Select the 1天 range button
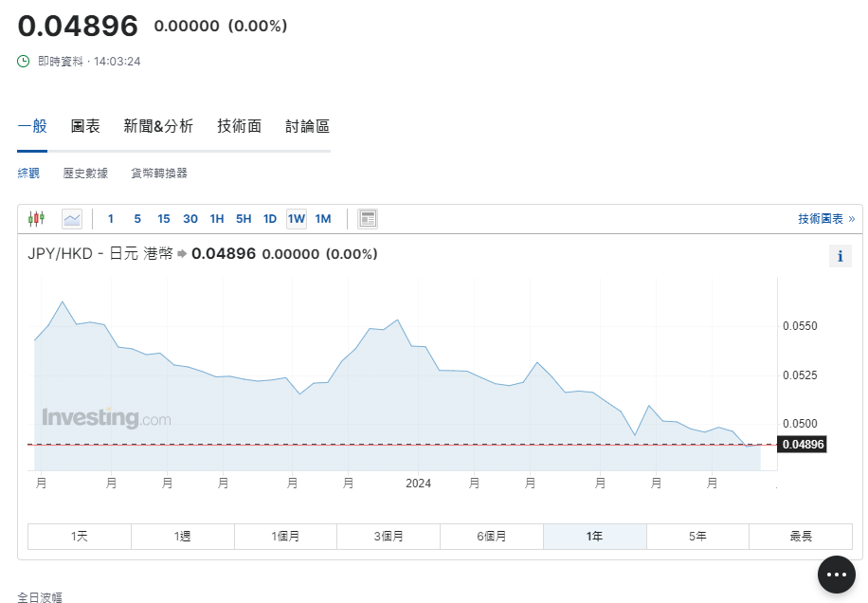The width and height of the screenshot is (868, 603). tap(79, 536)
